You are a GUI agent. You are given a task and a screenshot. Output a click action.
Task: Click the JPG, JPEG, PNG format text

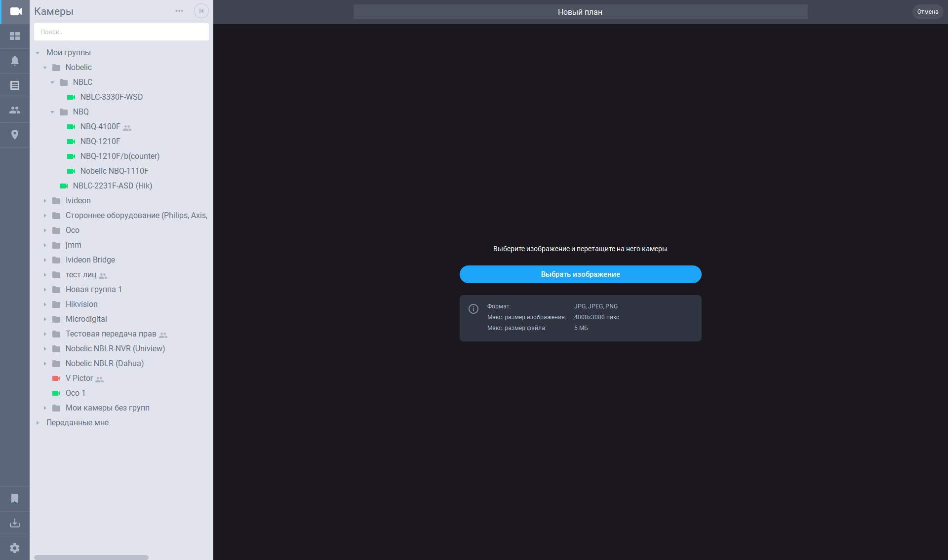(595, 306)
